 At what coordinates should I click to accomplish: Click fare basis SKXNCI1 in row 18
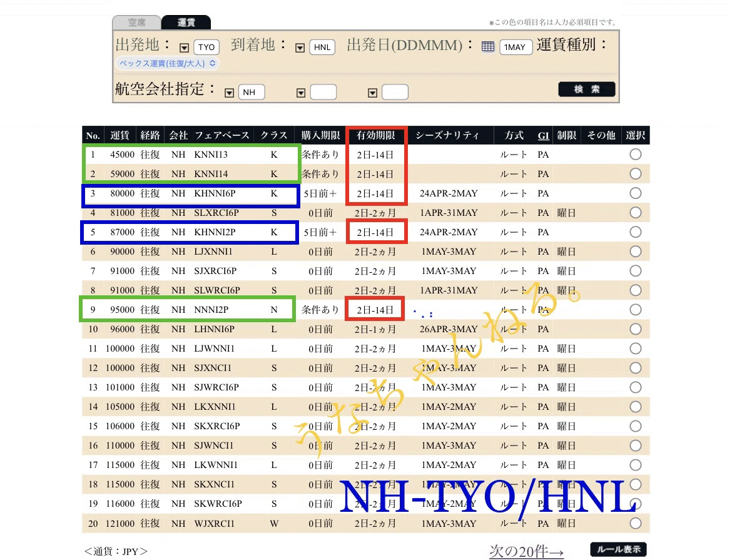pos(214,484)
